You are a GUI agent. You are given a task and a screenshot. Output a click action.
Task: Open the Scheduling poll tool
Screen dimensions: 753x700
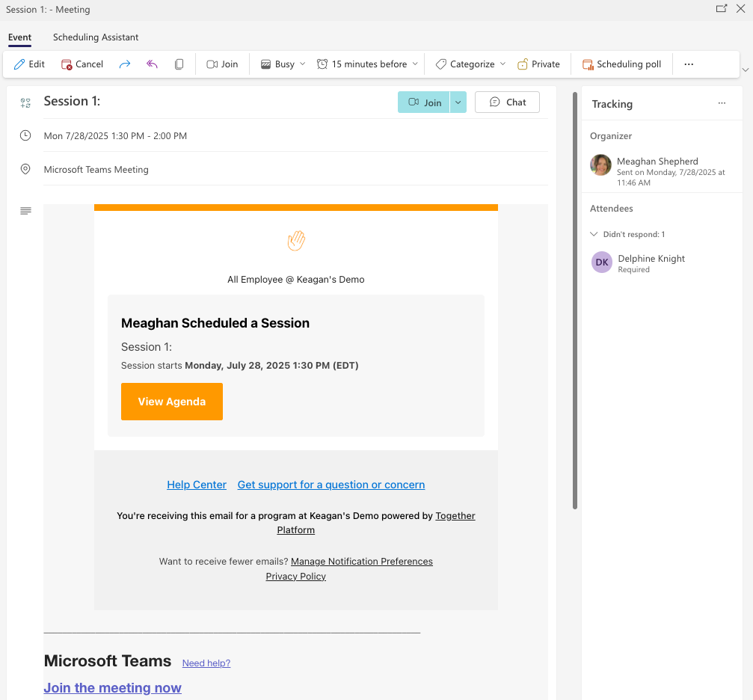tap(621, 64)
